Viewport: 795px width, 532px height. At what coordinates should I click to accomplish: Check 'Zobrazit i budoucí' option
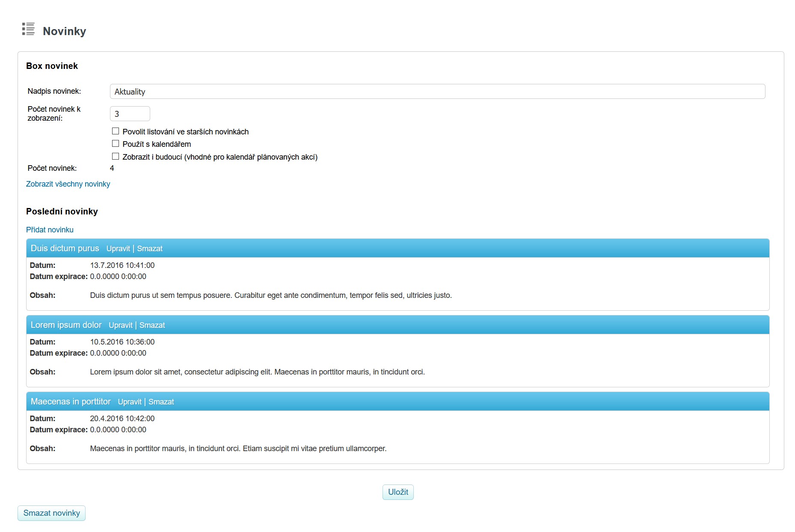(x=116, y=157)
